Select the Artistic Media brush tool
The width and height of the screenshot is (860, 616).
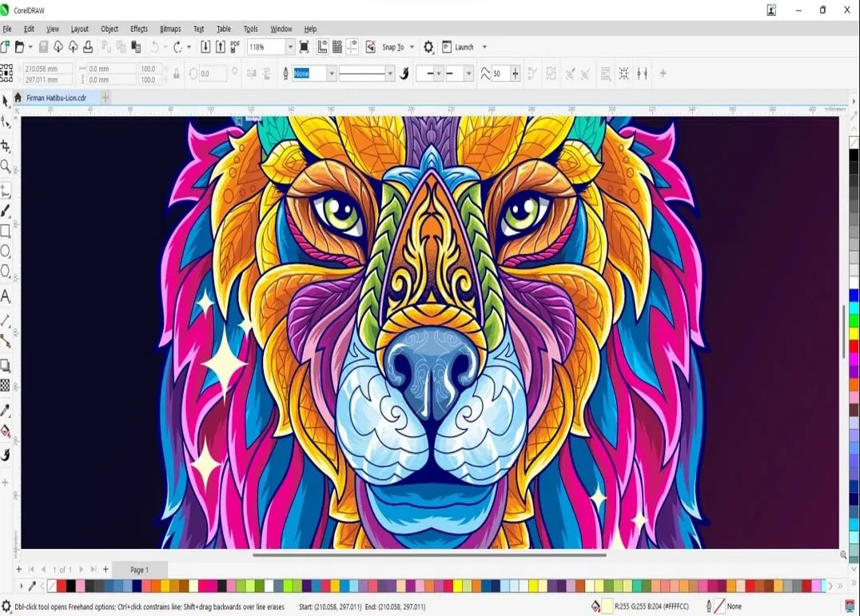(6, 211)
